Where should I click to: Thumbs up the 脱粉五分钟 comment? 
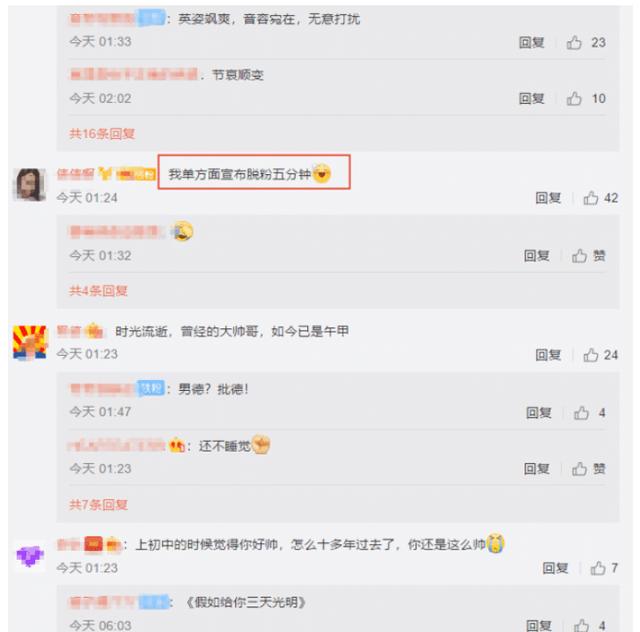(591, 198)
